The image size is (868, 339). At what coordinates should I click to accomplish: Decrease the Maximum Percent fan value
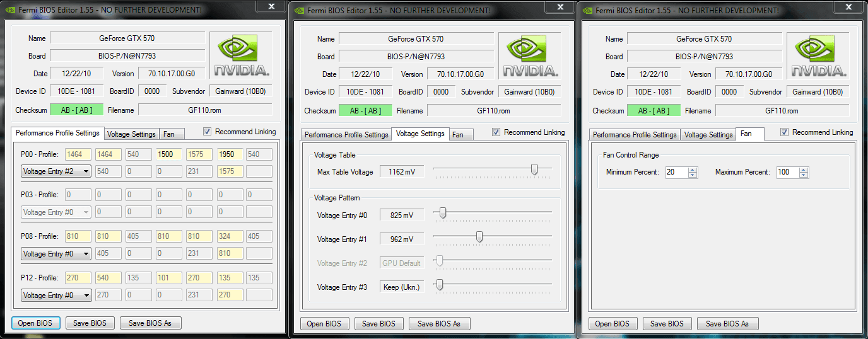click(804, 175)
